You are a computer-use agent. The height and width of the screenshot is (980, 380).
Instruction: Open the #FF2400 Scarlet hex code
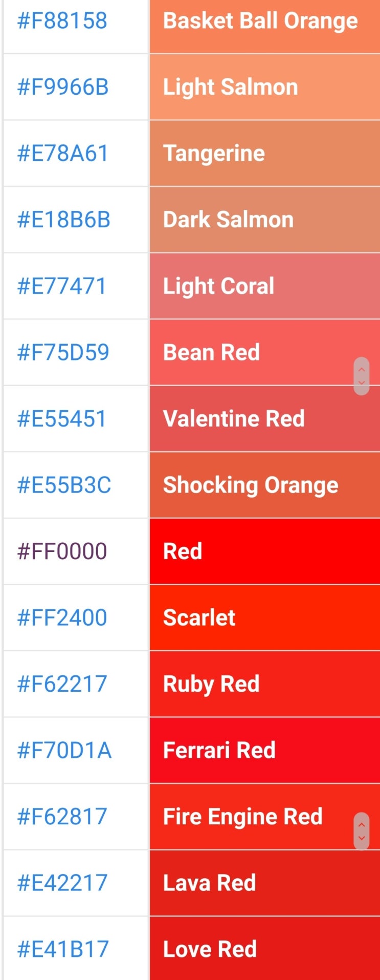(x=61, y=617)
